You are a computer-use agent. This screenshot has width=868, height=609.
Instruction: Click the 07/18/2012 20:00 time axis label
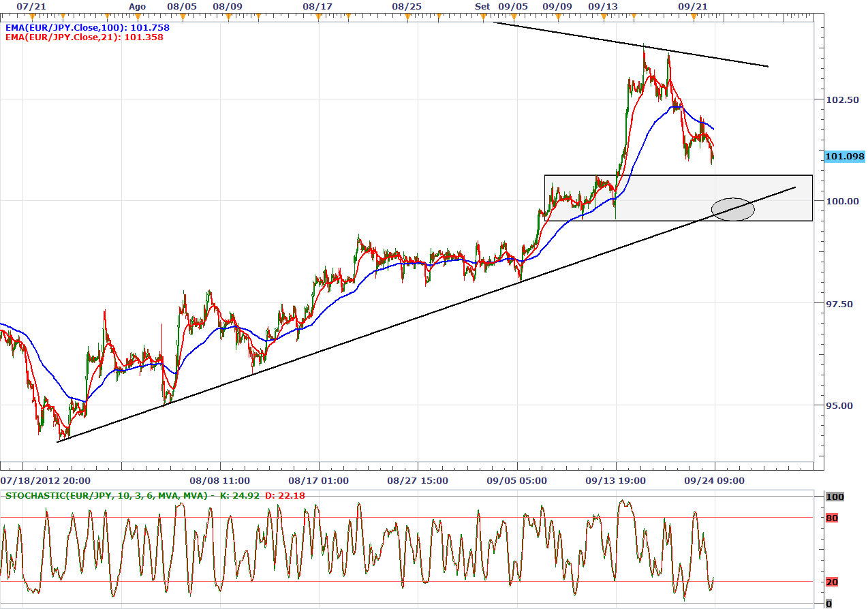pyautogui.click(x=45, y=480)
